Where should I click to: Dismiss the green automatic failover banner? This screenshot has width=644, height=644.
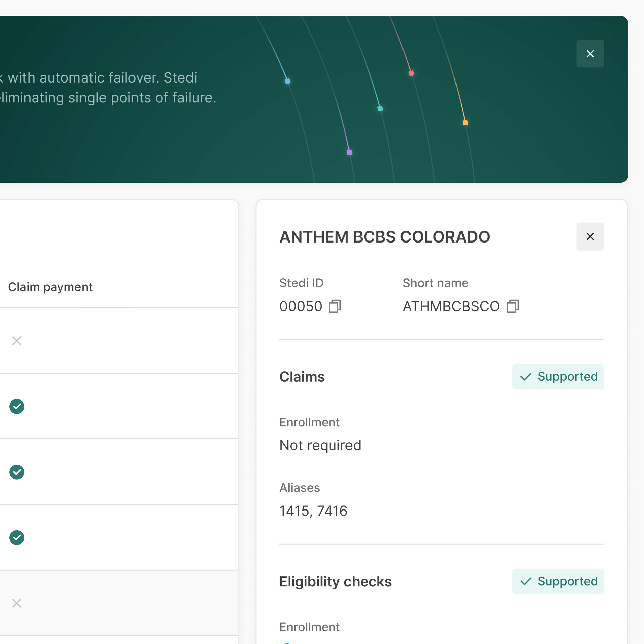590,53
